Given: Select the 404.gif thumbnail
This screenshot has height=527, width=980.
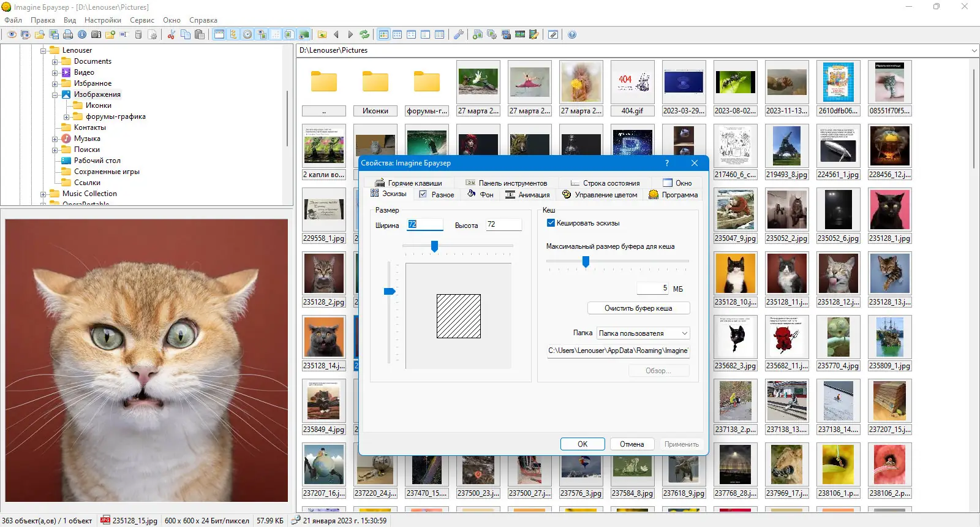Looking at the screenshot, I should tap(632, 88).
